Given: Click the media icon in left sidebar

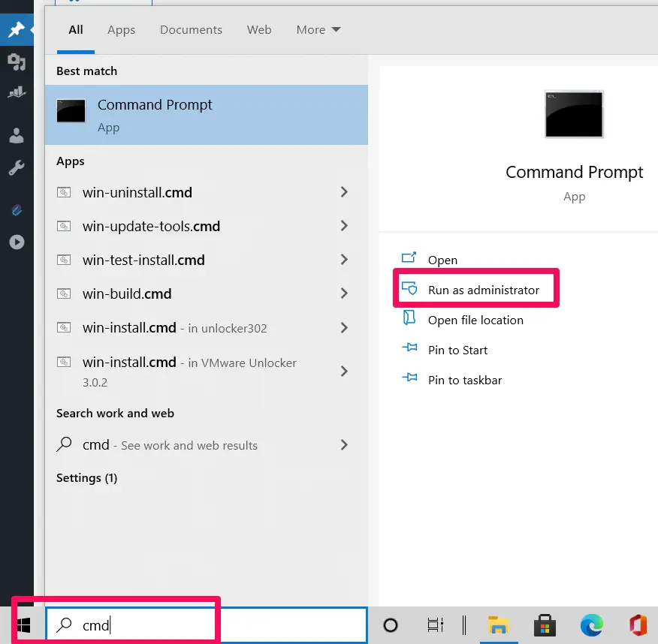Looking at the screenshot, I should (17, 62).
